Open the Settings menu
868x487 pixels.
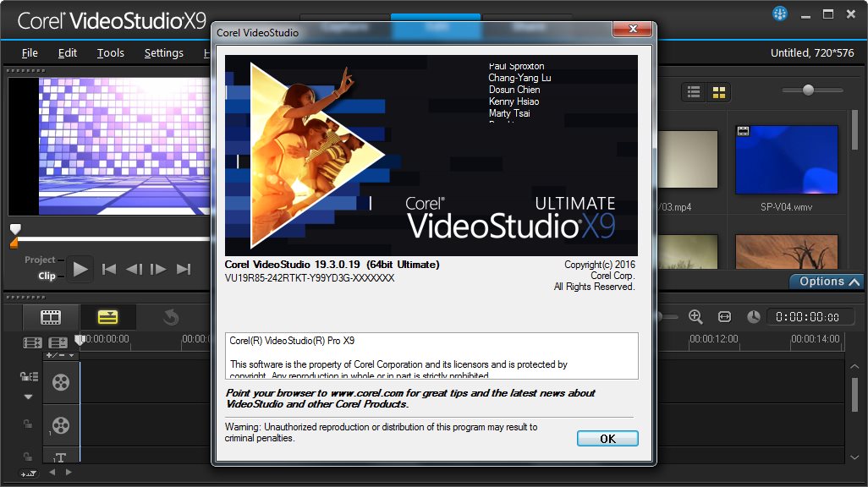coord(164,53)
